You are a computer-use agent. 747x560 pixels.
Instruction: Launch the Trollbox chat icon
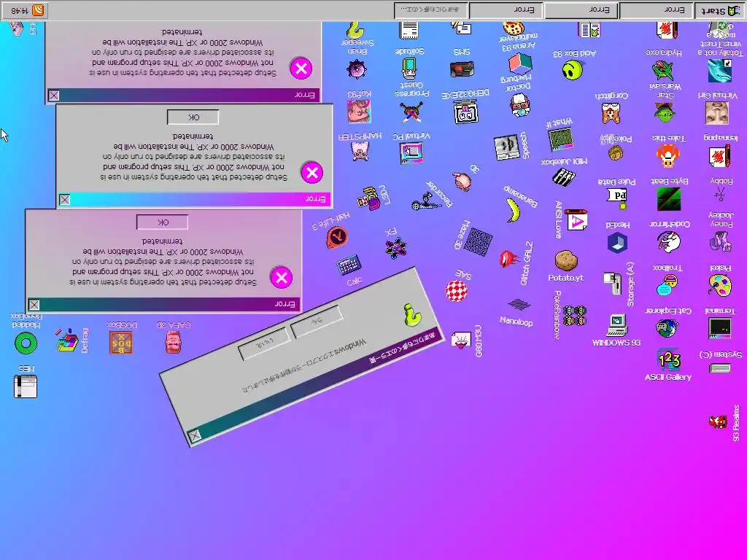[667, 285]
